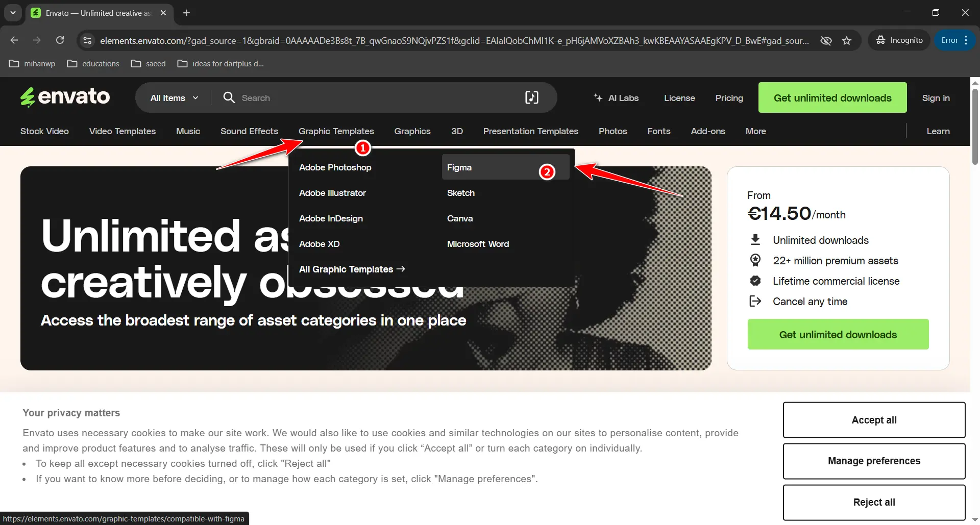Image resolution: width=980 pixels, height=525 pixels.
Task: Select Microsoft Word from dropdown
Action: [478, 244]
